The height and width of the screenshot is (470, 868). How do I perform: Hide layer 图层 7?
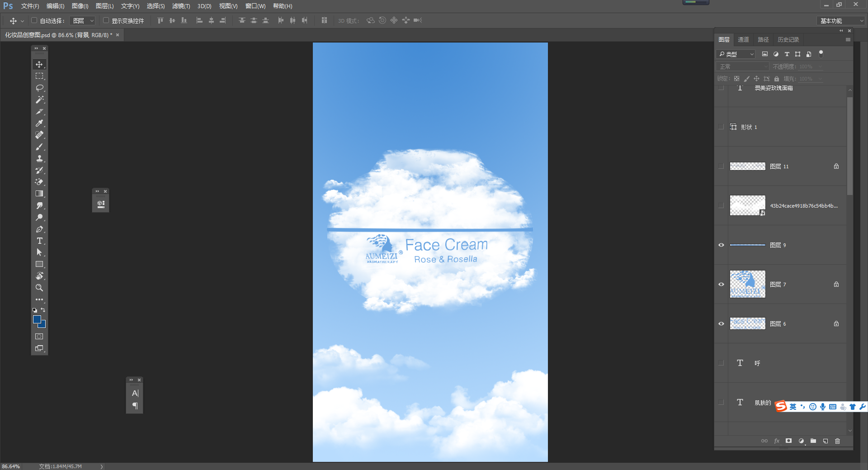coord(721,285)
